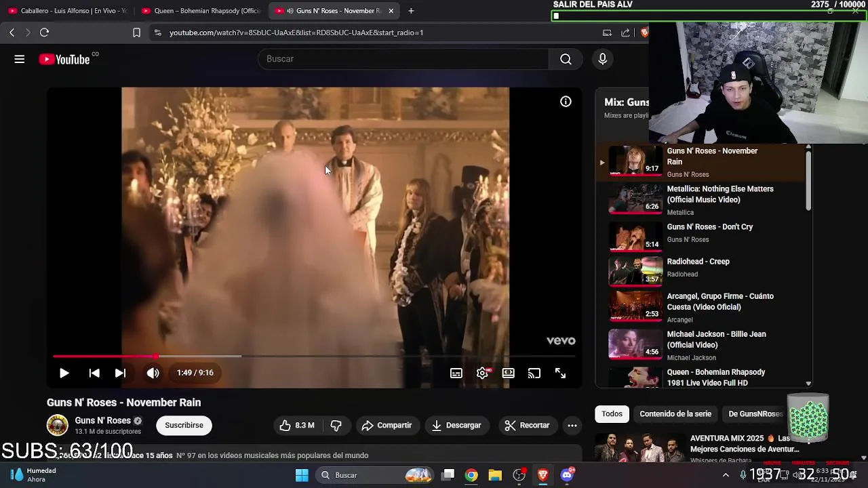The width and height of the screenshot is (868, 488).
Task: Switch to the Queen – Bohemian Rhapsody tab
Action: point(201,11)
